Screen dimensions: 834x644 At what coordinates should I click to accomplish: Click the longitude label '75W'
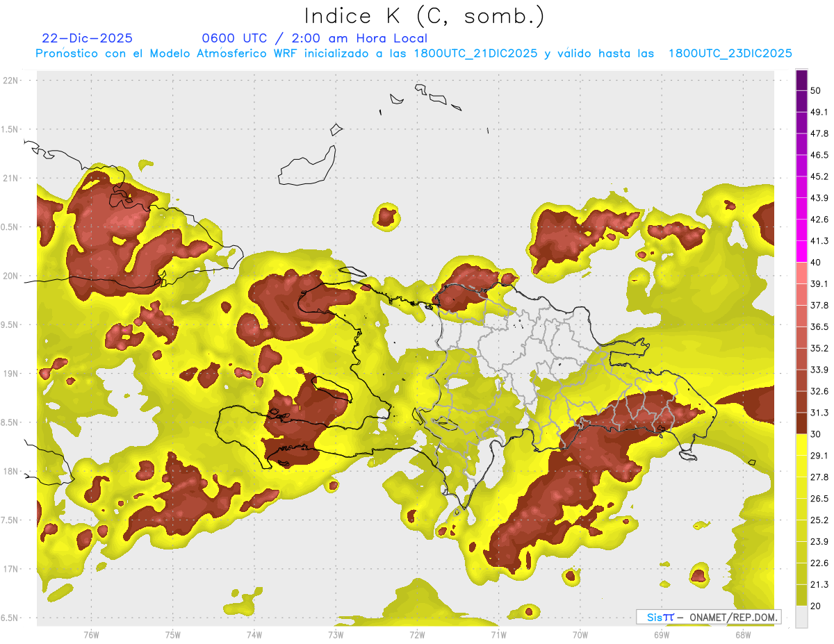173,634
